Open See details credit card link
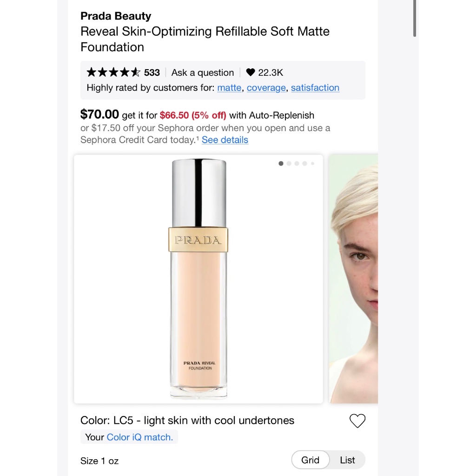The width and height of the screenshot is (476, 476). point(225,140)
